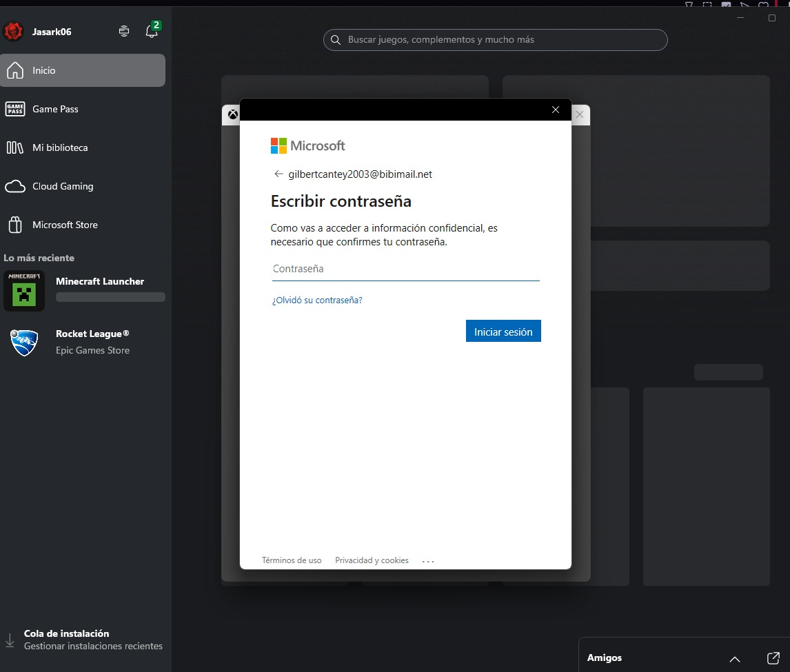Click the magnifier search icon
This screenshot has height=672, width=790.
[336, 40]
